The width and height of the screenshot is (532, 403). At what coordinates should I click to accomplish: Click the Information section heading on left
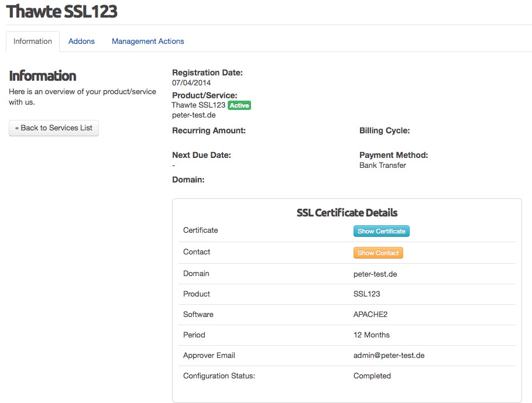coord(42,76)
